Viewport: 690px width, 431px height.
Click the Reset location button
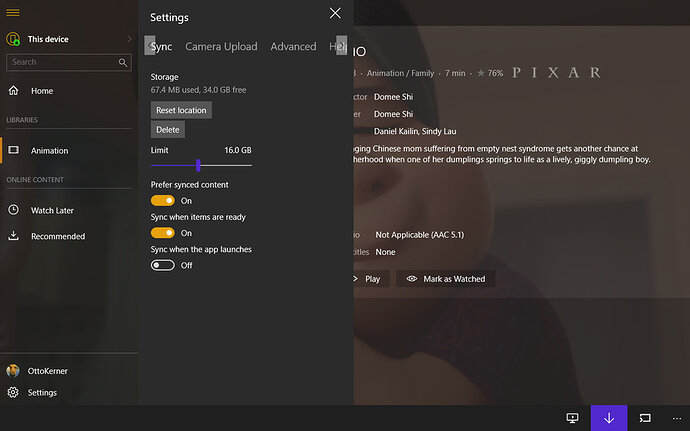pyautogui.click(x=181, y=110)
